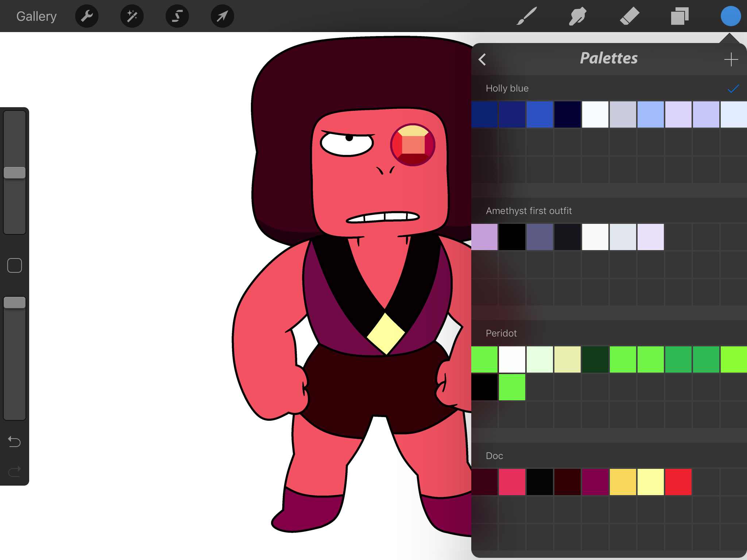
Task: Open the Layers panel
Action: pyautogui.click(x=680, y=16)
